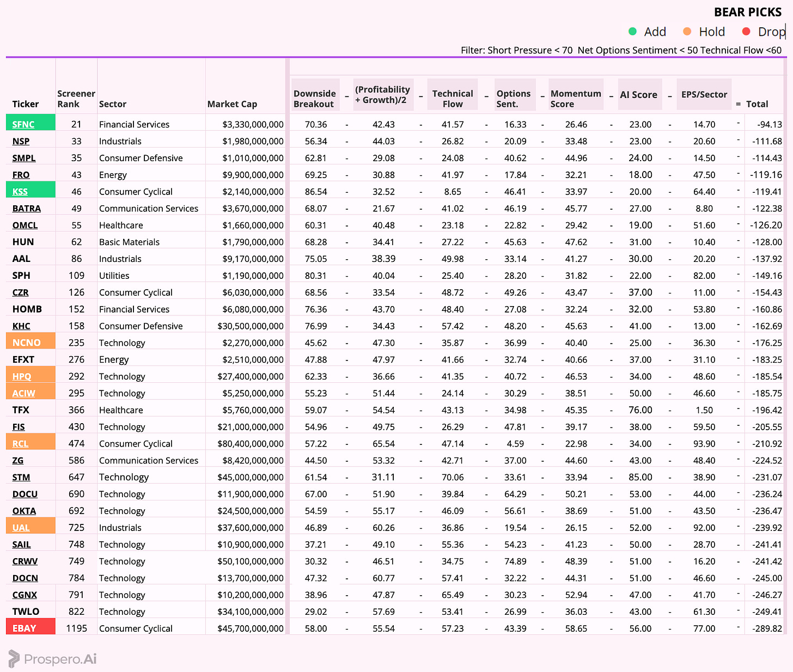Select the Options Sent. column header
Screen dimensions: 793x672
coord(514,99)
